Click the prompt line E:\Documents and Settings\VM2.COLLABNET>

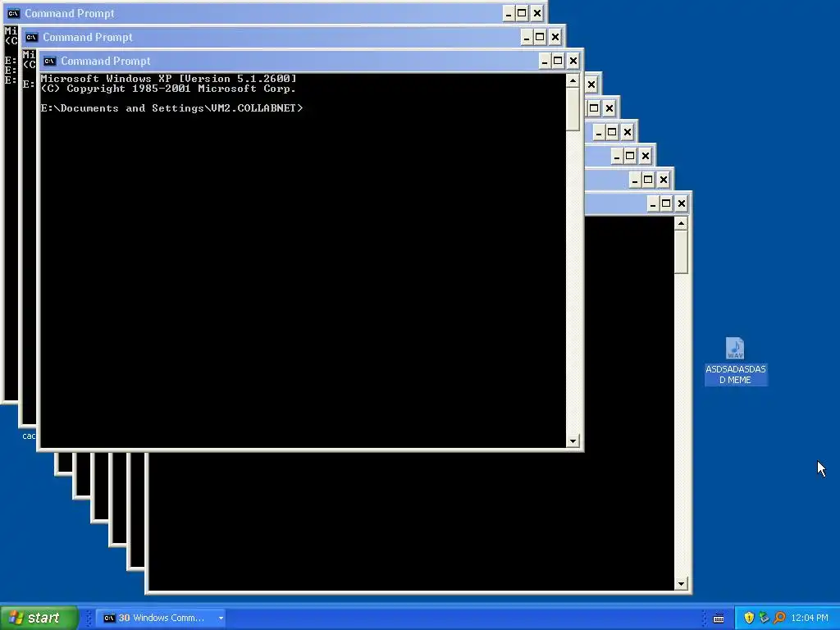click(171, 108)
